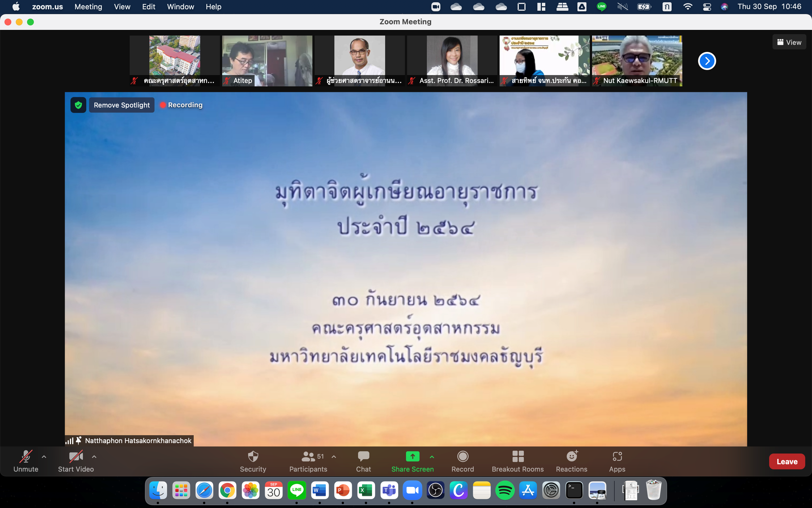Open the Participants panel
The height and width of the screenshot is (508, 812).
click(308, 462)
